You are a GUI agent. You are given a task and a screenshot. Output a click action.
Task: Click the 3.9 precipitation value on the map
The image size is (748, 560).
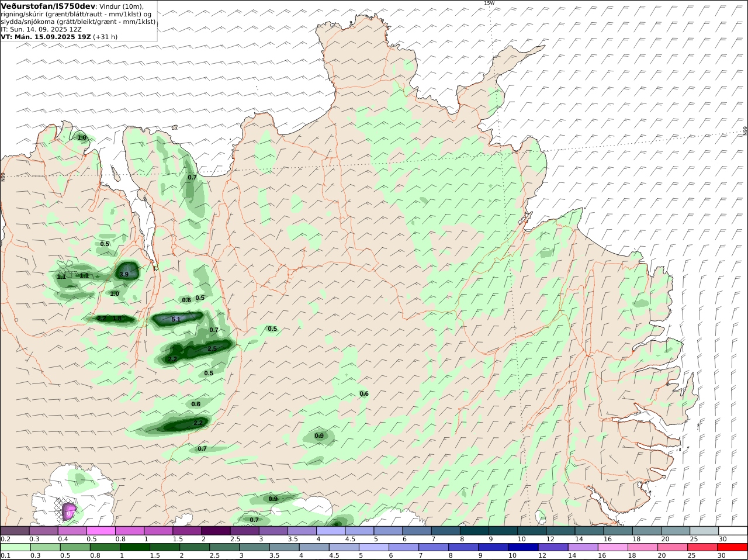(x=124, y=274)
